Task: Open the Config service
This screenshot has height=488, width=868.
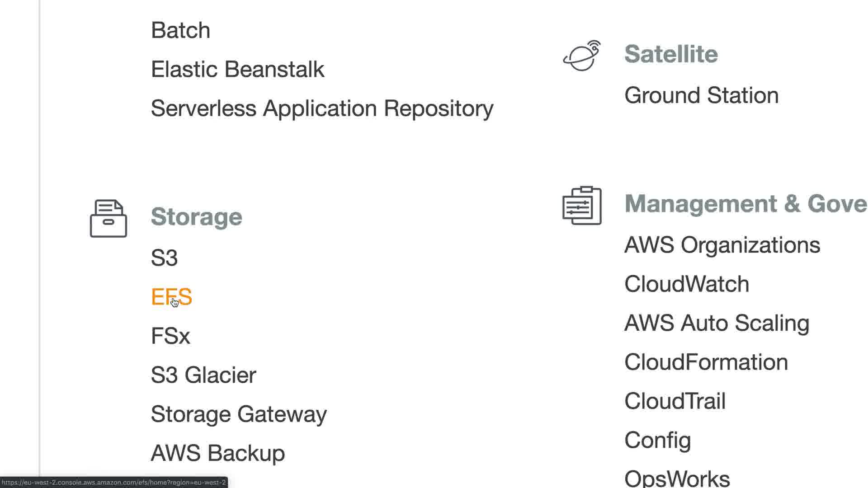Action: point(657,440)
